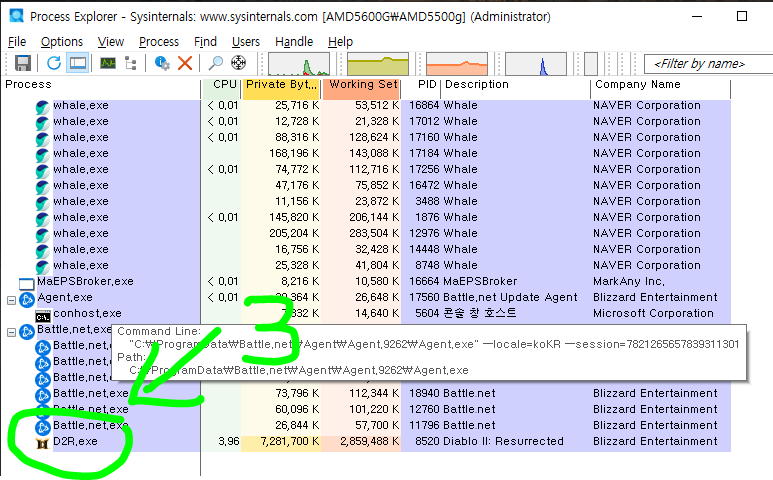The width and height of the screenshot is (773, 480).
Task: Open the Users menu
Action: pyautogui.click(x=246, y=42)
